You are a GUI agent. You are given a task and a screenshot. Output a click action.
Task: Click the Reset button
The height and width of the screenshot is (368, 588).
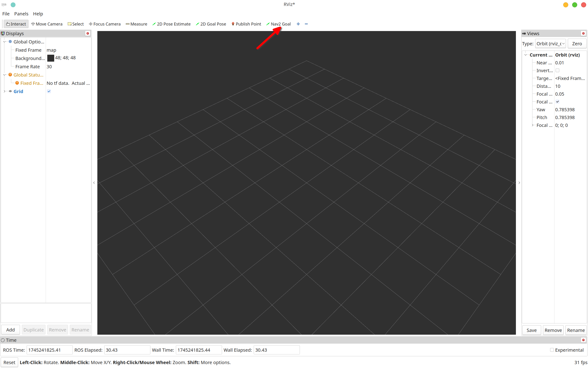pos(9,362)
